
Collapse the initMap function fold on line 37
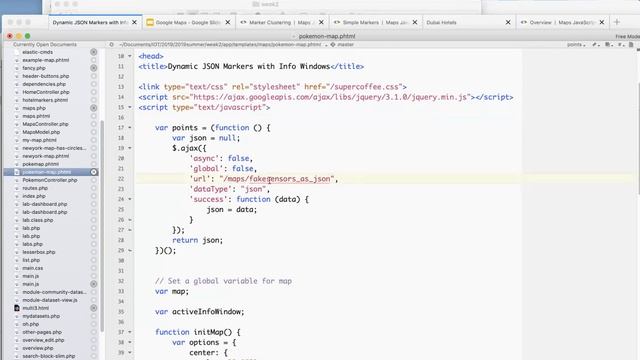click(x=130, y=332)
